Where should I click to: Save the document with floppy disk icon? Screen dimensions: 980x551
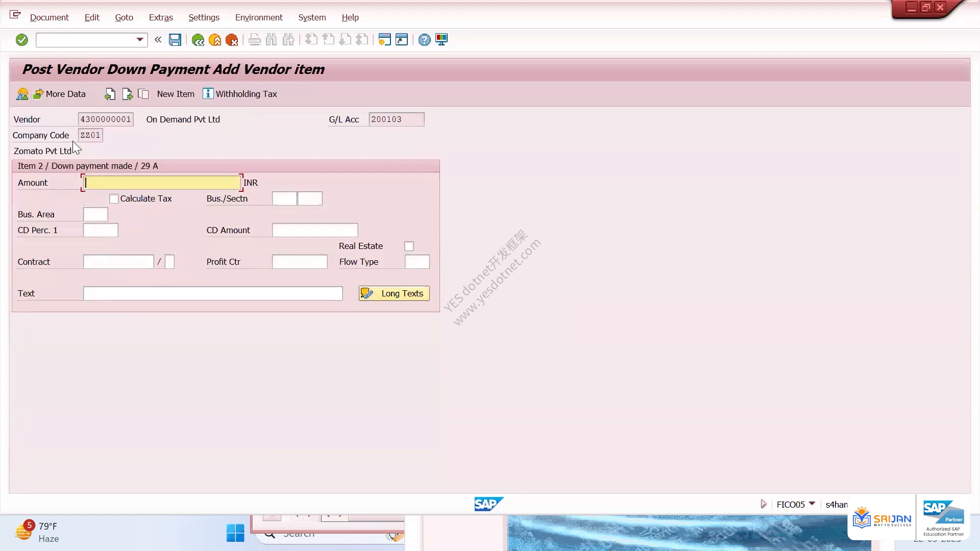[175, 40]
